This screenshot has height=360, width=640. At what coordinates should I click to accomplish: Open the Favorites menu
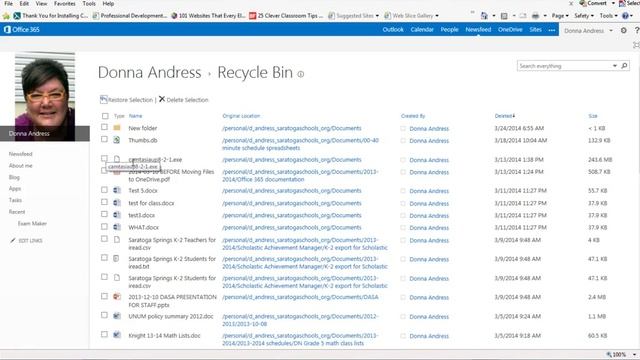(64, 4)
